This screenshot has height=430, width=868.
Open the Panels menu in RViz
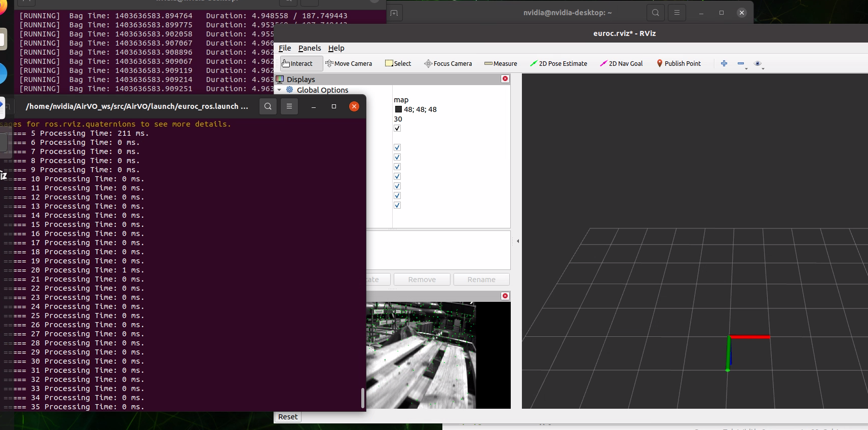coord(310,48)
